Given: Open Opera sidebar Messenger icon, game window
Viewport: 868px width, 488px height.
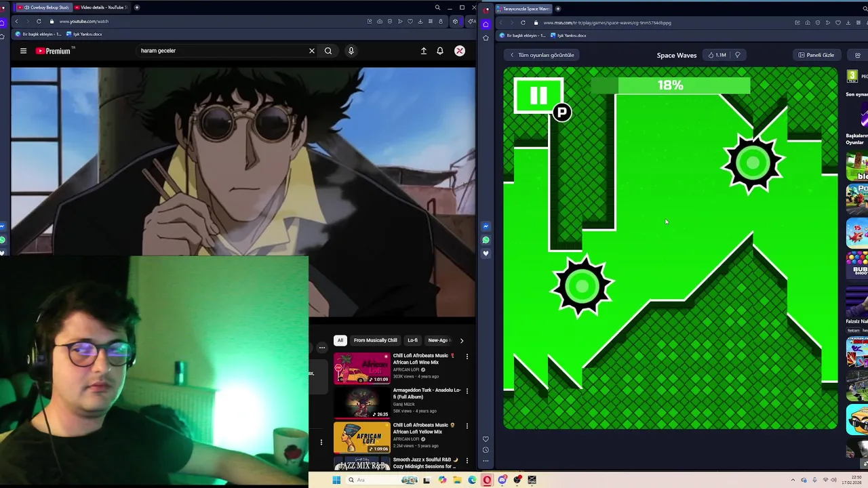Looking at the screenshot, I should coord(486,226).
